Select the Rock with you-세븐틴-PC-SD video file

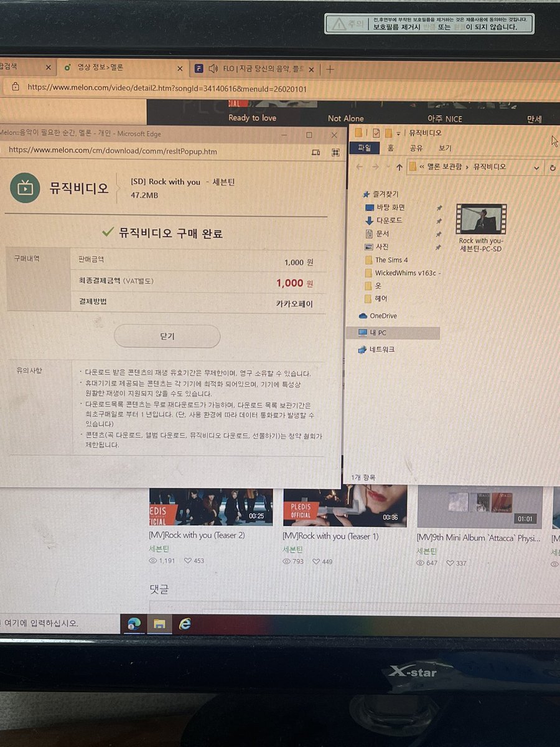(x=480, y=228)
